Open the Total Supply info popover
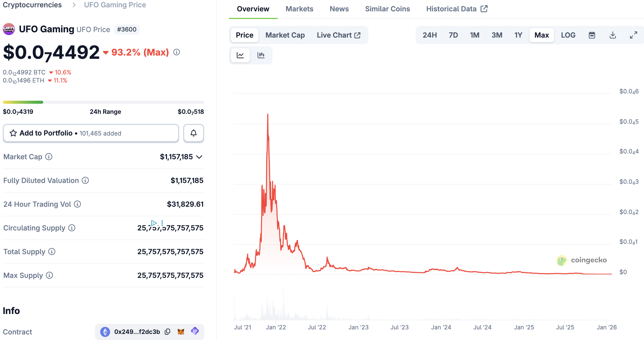This screenshot has height=341, width=644. click(52, 252)
